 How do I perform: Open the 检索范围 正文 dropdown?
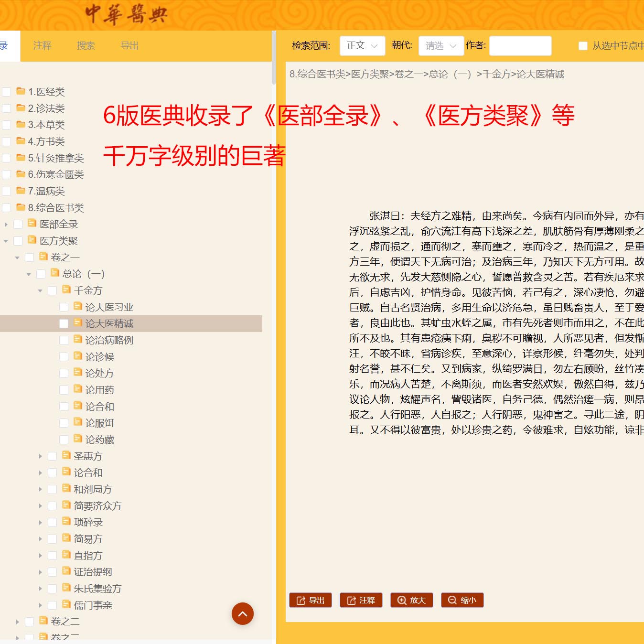click(x=362, y=45)
